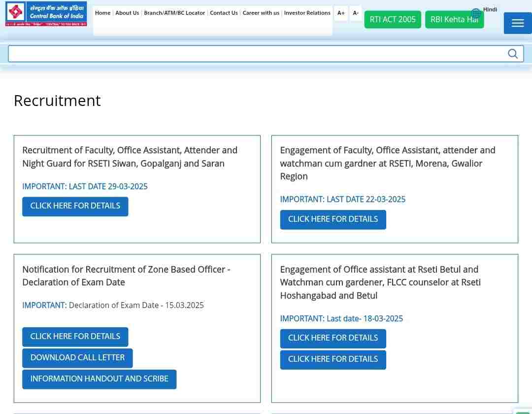Open Branch/ATM/BC Locator

point(174,13)
